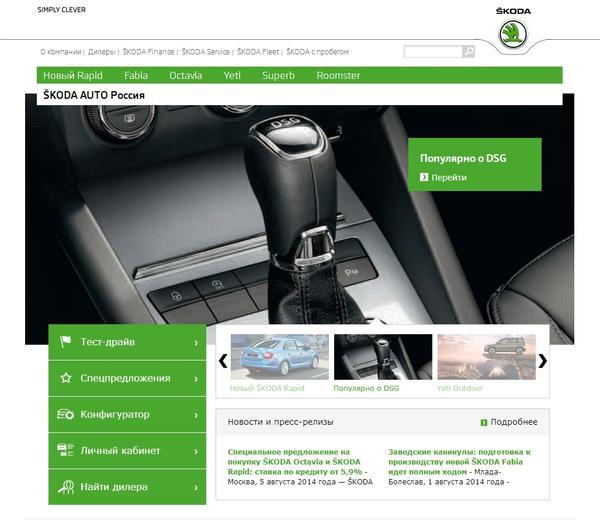This screenshot has width=600, height=520.
Task: Click the arrow icon next to Перейти
Action: [424, 177]
